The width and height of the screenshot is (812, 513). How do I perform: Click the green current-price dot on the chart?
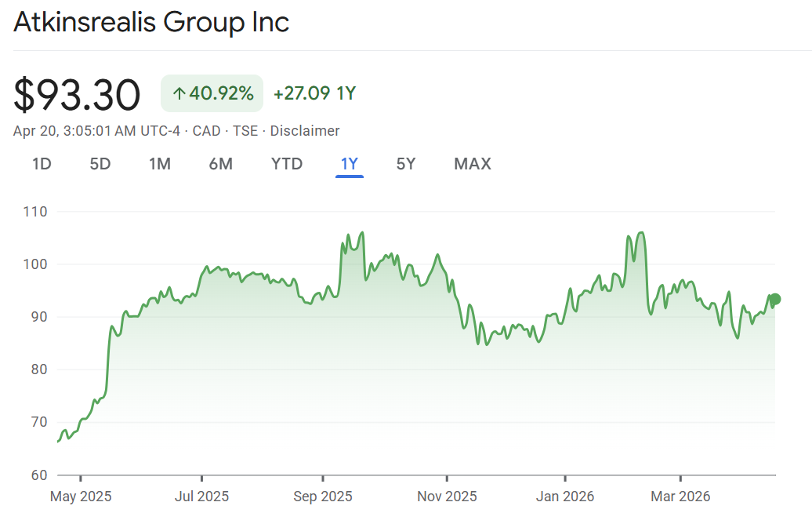coord(775,299)
